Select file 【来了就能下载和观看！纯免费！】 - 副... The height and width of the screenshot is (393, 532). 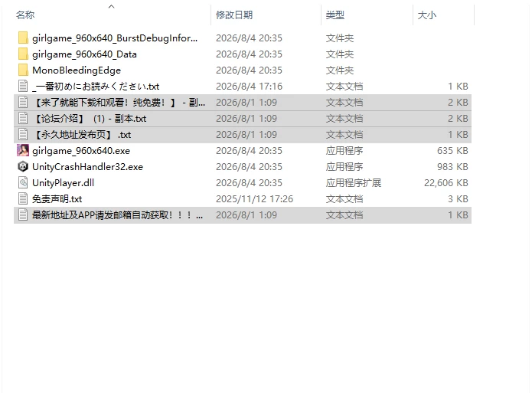tap(119, 102)
